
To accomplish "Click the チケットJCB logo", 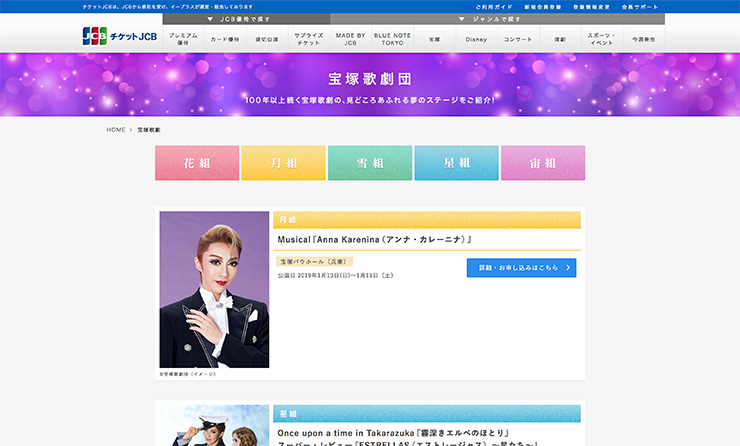I will coord(119,36).
